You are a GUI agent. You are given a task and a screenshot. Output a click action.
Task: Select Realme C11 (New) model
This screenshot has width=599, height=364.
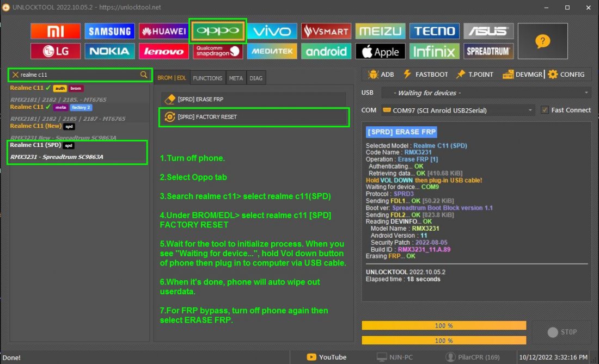pyautogui.click(x=79, y=132)
